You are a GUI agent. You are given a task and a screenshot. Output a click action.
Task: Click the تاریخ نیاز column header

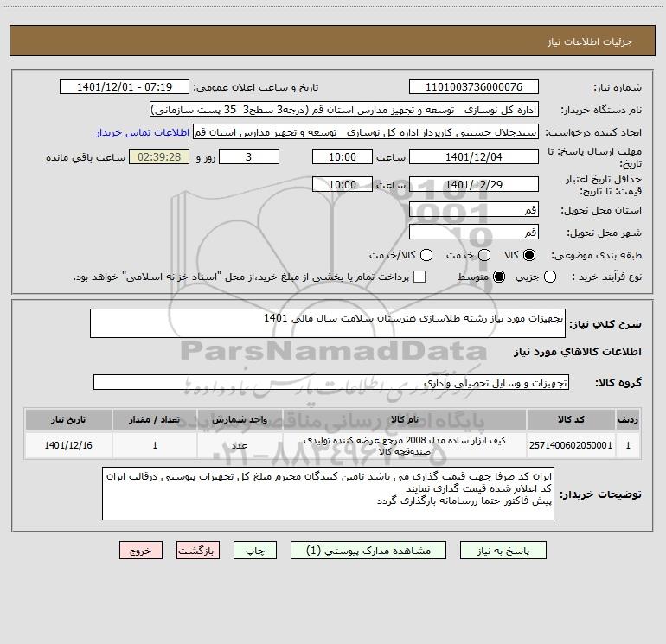pos(68,419)
